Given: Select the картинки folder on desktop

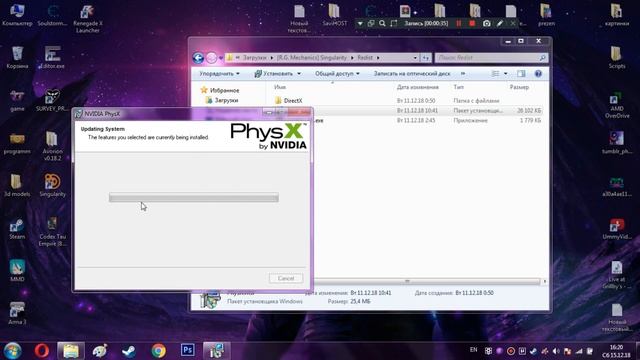Looking at the screenshot, I should [x=616, y=15].
